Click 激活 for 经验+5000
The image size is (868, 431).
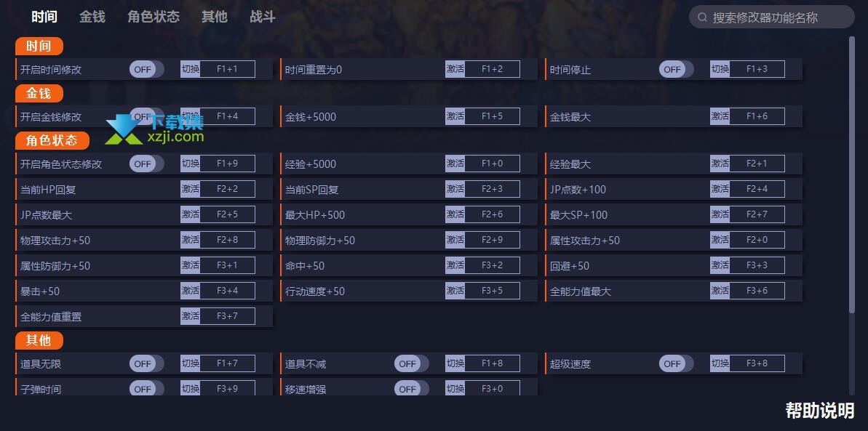coord(455,164)
